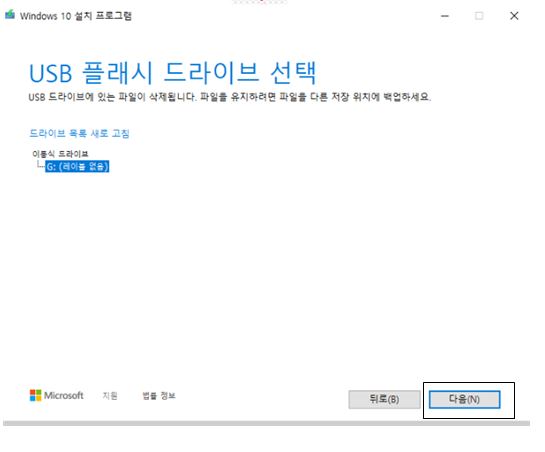Click the Microsoft logo
This screenshot has width=545, height=452.
pyautogui.click(x=56, y=395)
